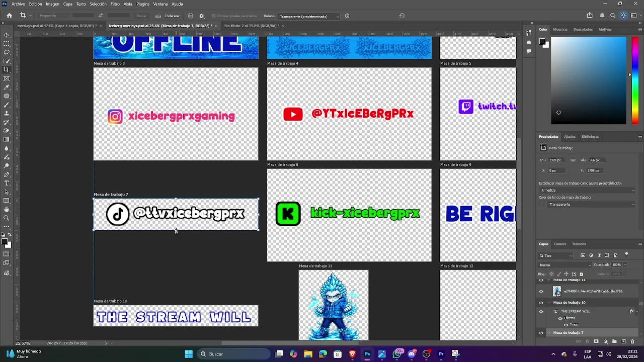Select the Frame tool

click(7, 78)
